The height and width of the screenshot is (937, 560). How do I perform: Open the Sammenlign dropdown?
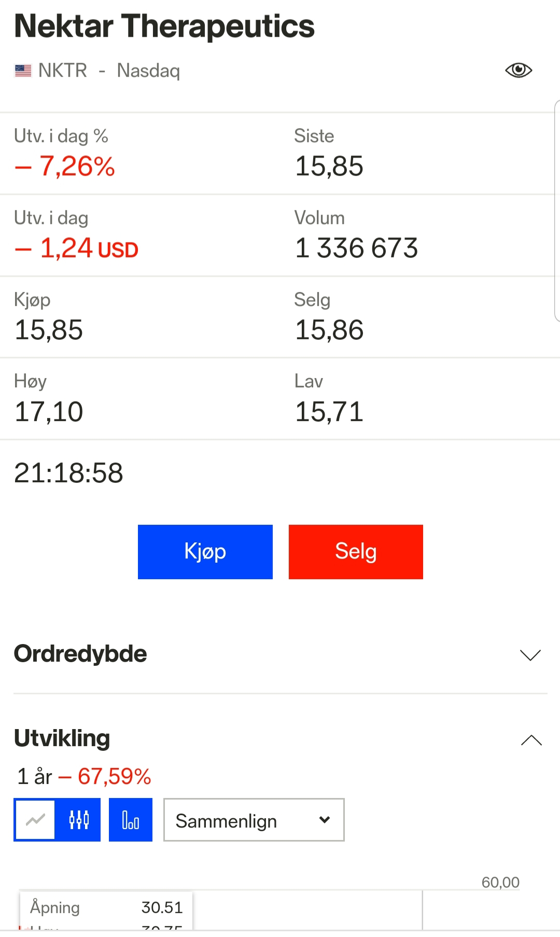click(x=254, y=820)
